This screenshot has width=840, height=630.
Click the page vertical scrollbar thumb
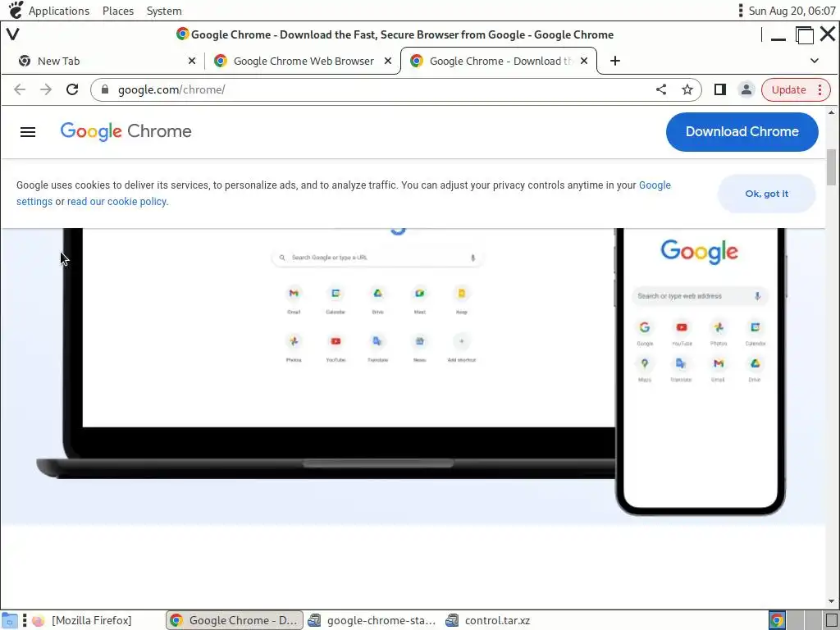pos(831,167)
